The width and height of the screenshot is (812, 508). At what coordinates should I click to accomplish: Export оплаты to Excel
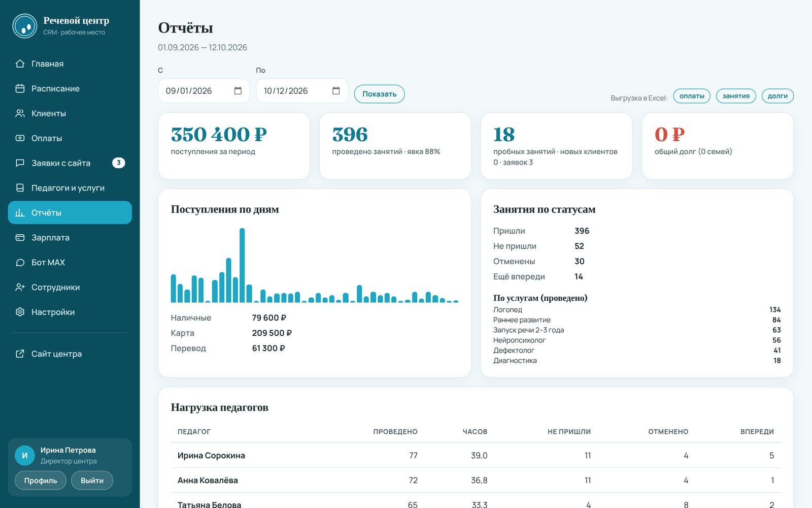(692, 96)
